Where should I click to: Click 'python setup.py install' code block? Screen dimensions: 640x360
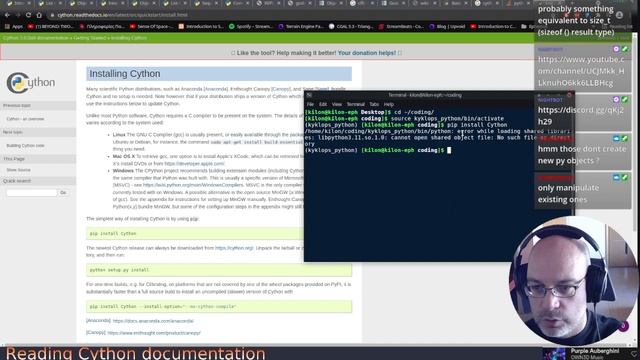pyautogui.click(x=219, y=270)
